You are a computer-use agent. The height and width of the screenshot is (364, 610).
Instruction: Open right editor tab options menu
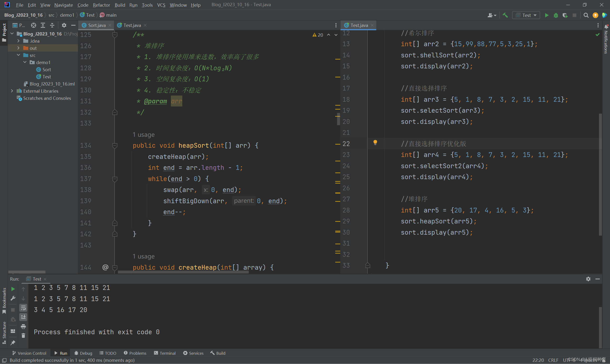point(598,25)
